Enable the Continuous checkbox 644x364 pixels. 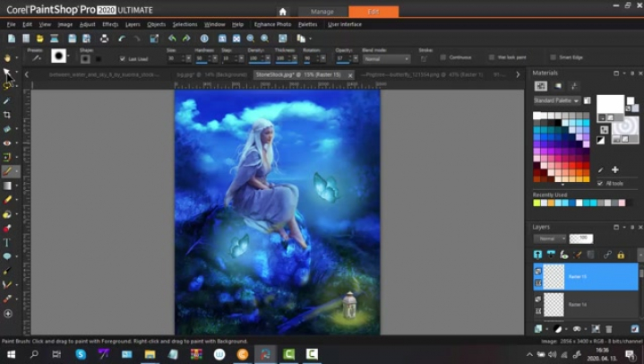442,57
